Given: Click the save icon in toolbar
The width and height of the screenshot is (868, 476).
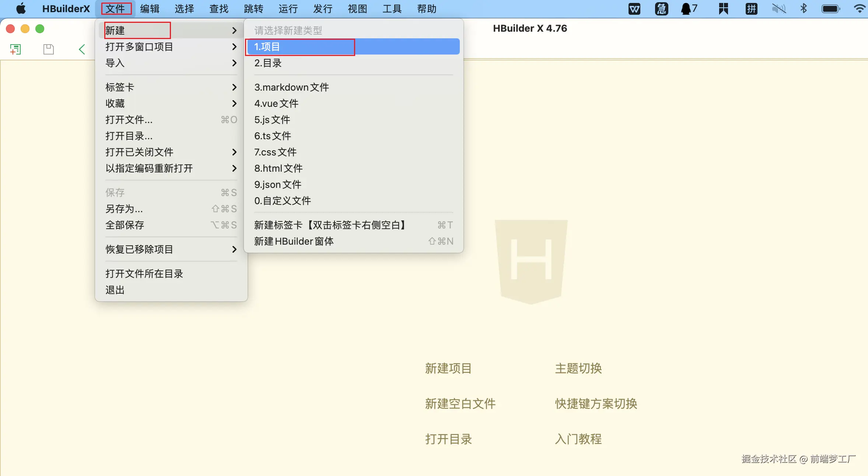Looking at the screenshot, I should pyautogui.click(x=49, y=49).
